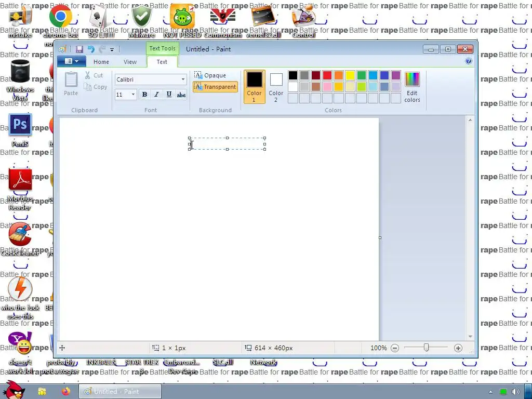Expand the font size 11 dropdown

(133, 95)
